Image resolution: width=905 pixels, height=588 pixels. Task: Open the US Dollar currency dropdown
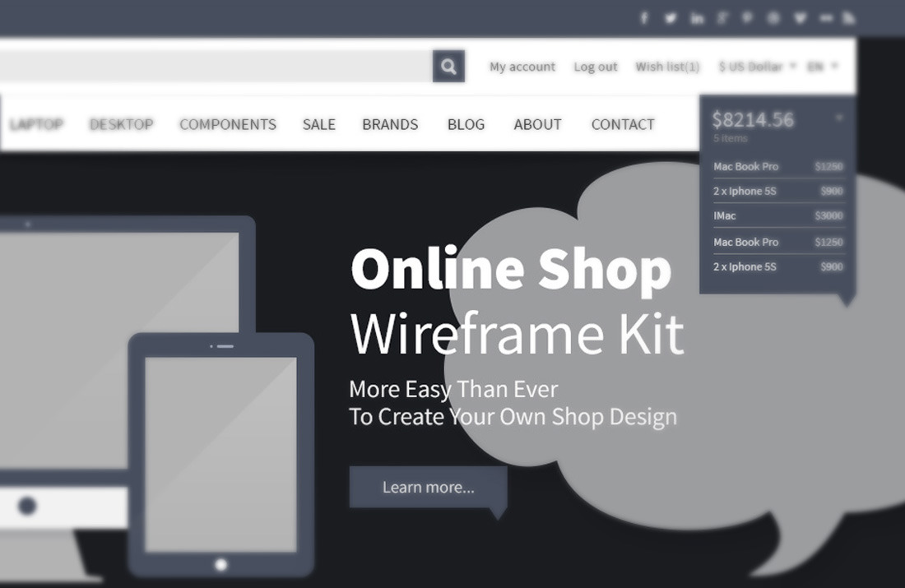click(x=757, y=67)
